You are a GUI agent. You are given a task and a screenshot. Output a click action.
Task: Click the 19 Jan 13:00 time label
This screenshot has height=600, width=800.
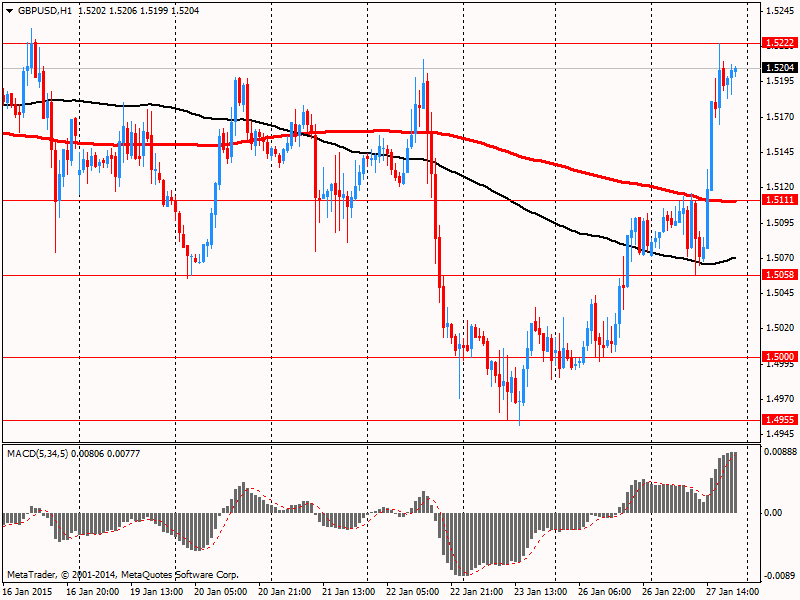tap(157, 592)
